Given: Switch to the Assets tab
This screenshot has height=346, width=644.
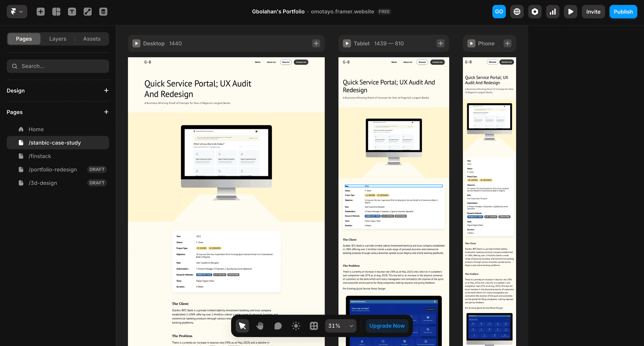Looking at the screenshot, I should pos(92,39).
